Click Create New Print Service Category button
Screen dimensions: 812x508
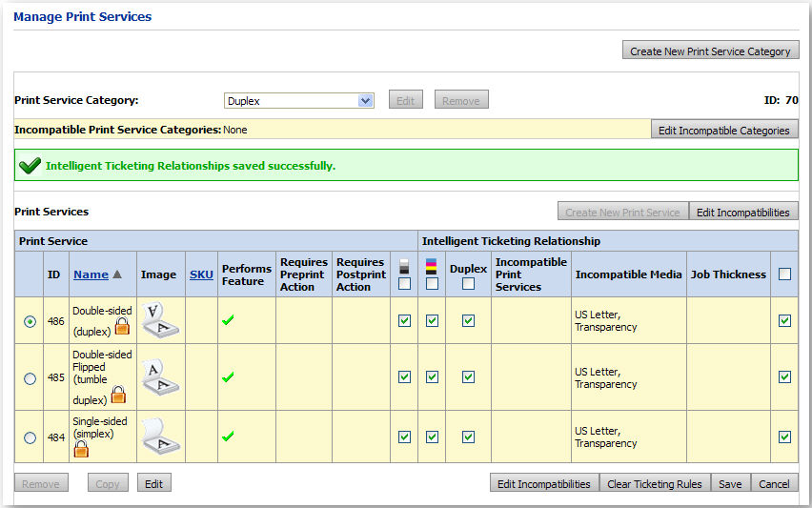tap(710, 51)
